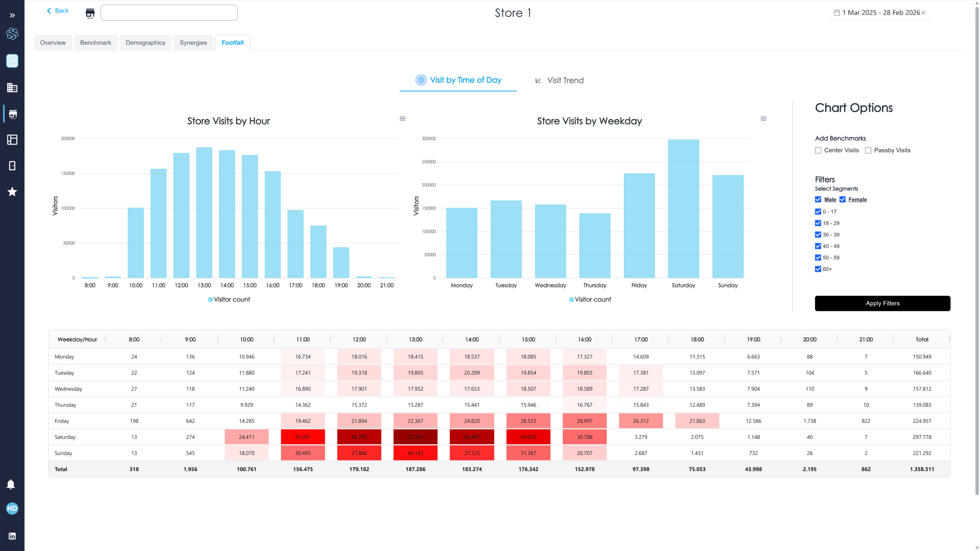Click the HD user avatar
The width and height of the screenshot is (980, 551).
tap(12, 509)
